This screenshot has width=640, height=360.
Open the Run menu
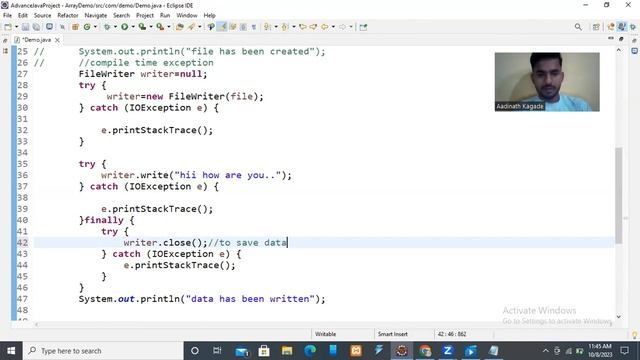[x=165, y=16]
